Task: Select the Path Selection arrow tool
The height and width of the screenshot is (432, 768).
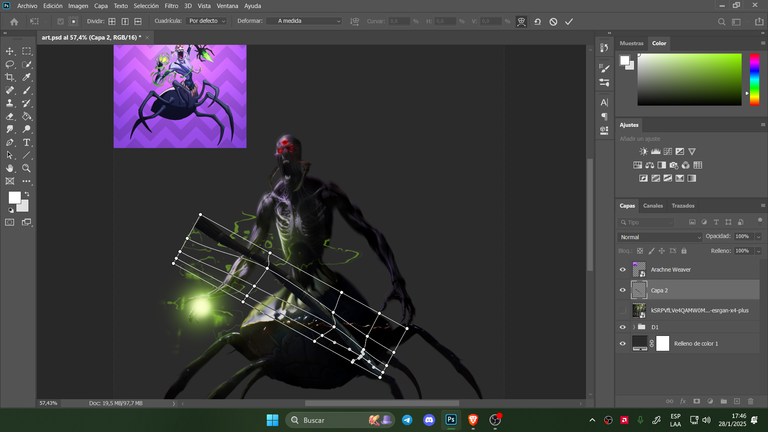Action: 10,155
